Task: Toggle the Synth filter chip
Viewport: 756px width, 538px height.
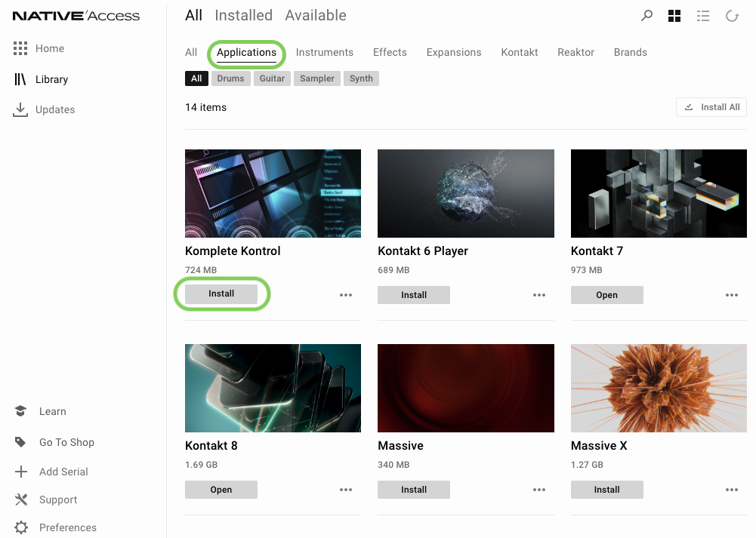Action: 361,78
